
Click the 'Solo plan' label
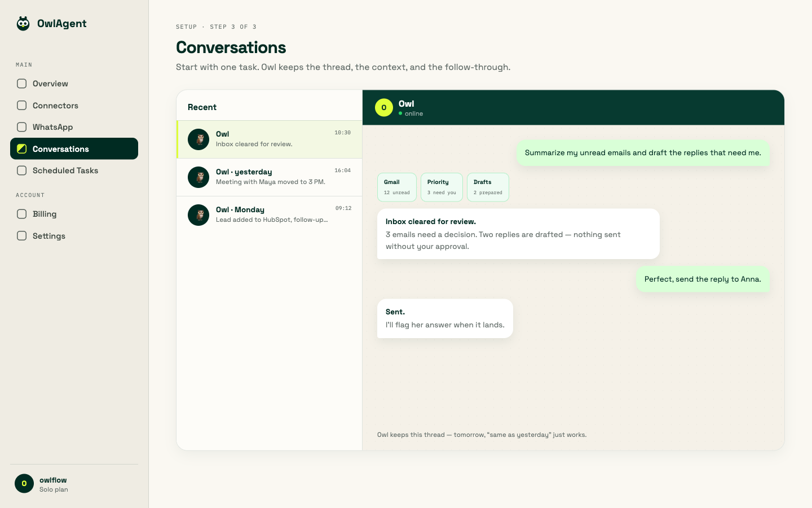coord(54,489)
